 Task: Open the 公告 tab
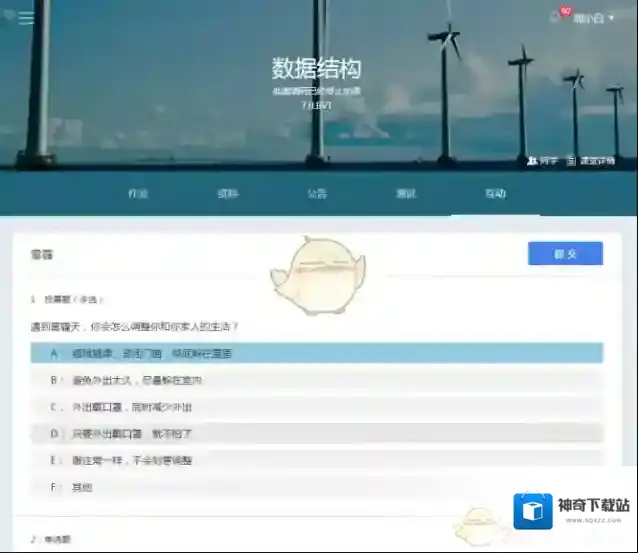[x=317, y=193]
